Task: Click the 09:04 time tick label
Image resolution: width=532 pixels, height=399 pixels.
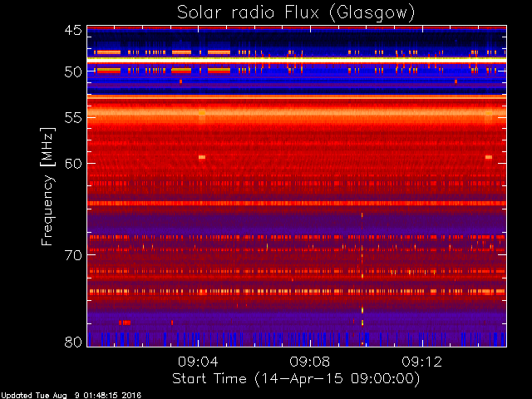Action: point(198,362)
